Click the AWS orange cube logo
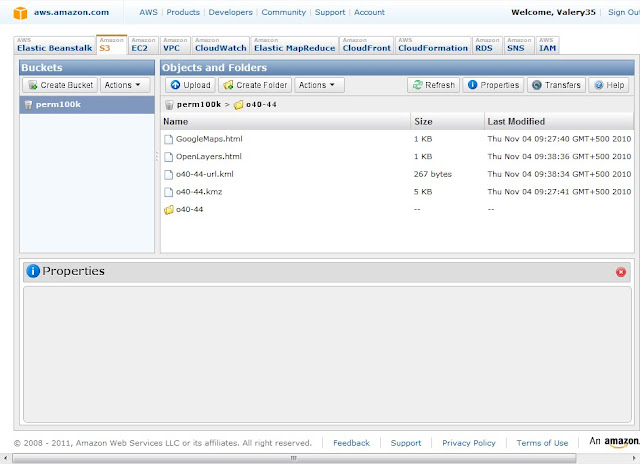640x464 pixels. [x=20, y=13]
